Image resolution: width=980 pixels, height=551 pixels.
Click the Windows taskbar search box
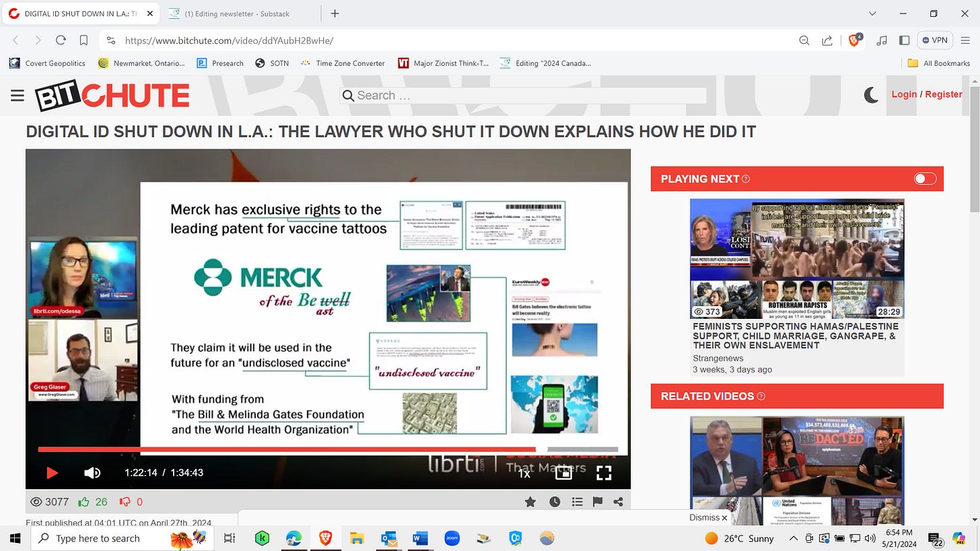[x=123, y=538]
